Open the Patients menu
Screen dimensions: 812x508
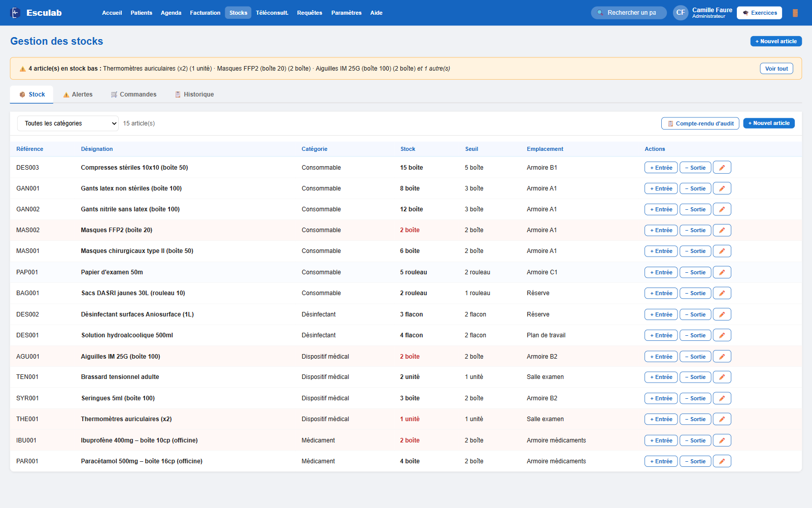(x=141, y=13)
